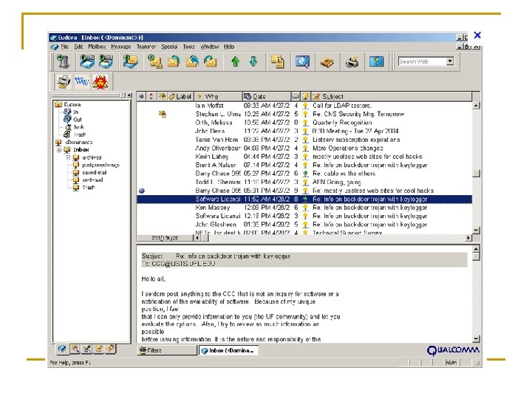Sort messages by the Who column header
Image resolution: width=532 pixels, height=399 pixels.
[218, 96]
